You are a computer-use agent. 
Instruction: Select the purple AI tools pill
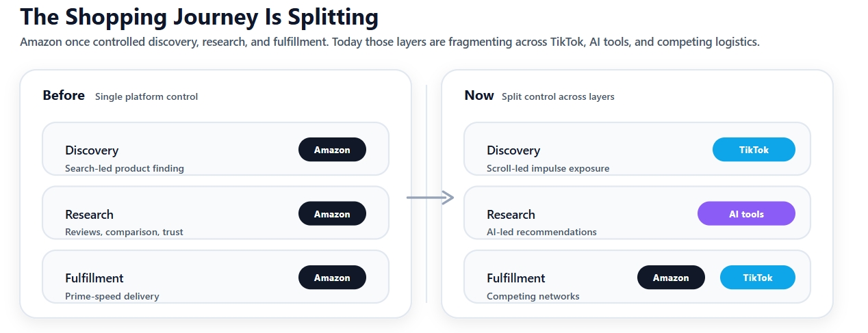pos(746,214)
